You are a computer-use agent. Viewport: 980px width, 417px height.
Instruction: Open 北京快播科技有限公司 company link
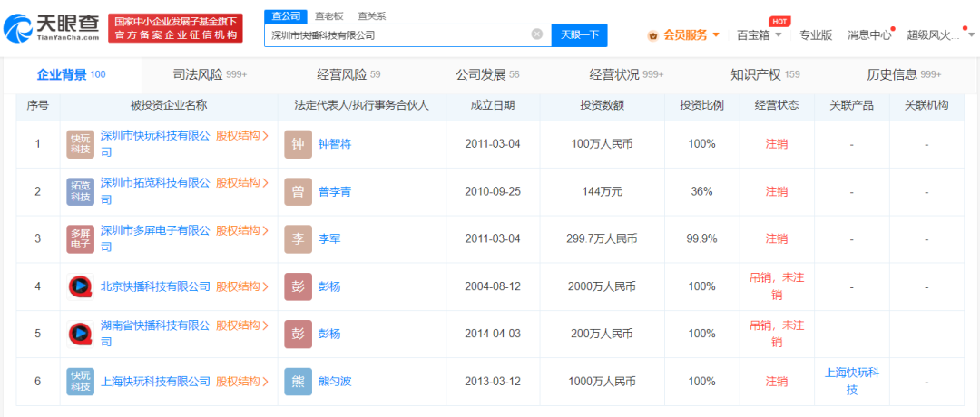[x=155, y=286]
